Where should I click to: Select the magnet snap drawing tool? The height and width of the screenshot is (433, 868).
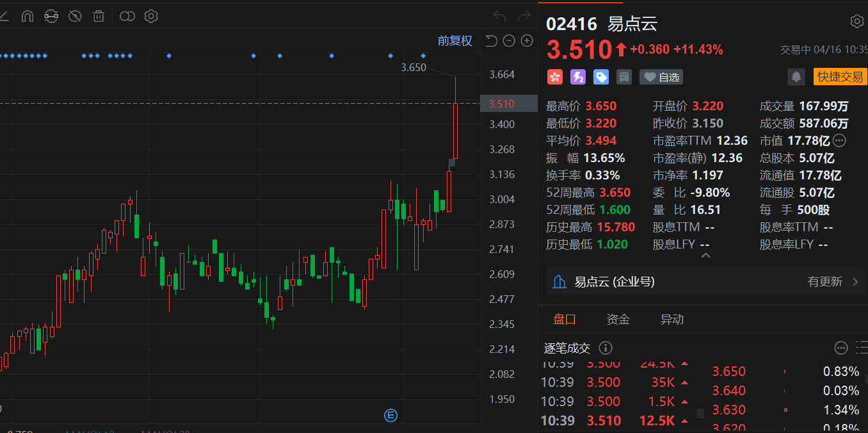click(28, 16)
